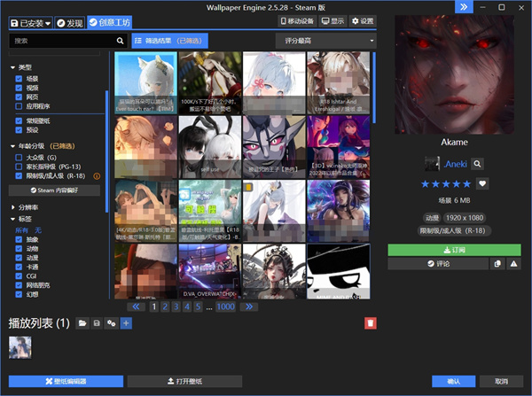Image resolution: width=532 pixels, height=396 pixels.
Task: Switch to the 发现 tab
Action: pos(69,23)
